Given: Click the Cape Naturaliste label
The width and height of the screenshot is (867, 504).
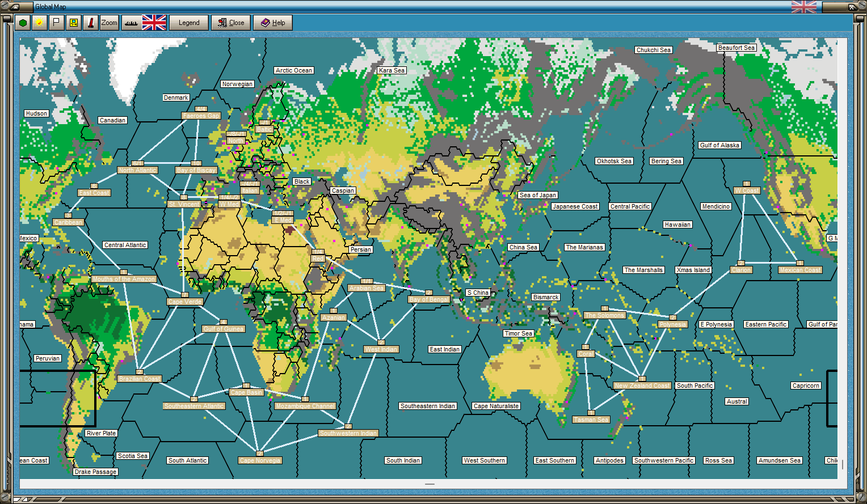Looking at the screenshot, I should [496, 406].
